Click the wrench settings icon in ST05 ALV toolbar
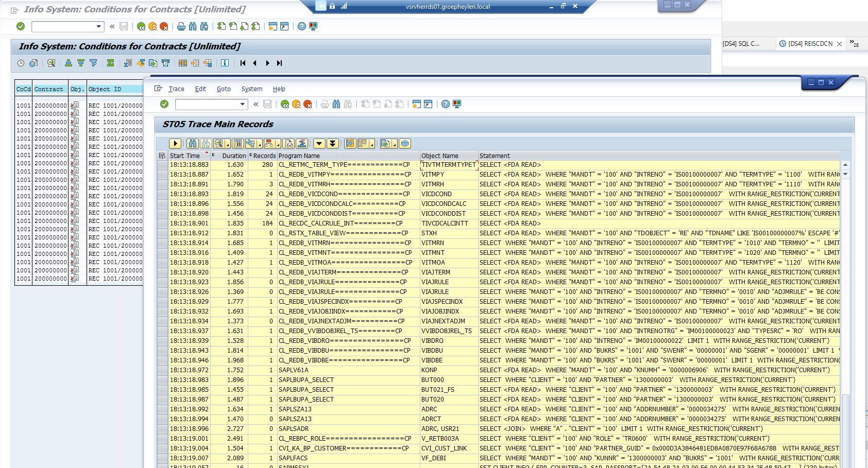Image resolution: width=868 pixels, height=468 pixels. (250, 144)
